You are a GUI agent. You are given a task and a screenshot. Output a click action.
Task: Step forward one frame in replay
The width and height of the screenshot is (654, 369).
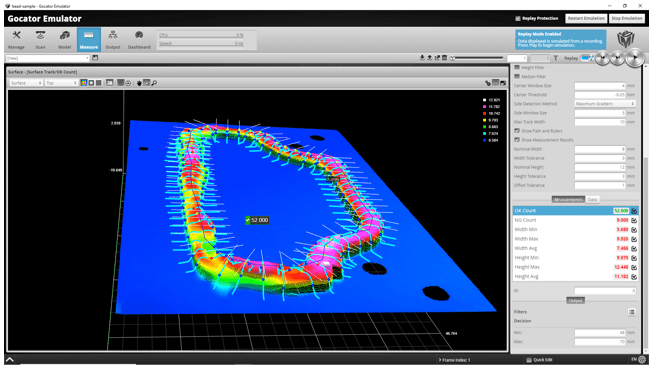click(618, 58)
